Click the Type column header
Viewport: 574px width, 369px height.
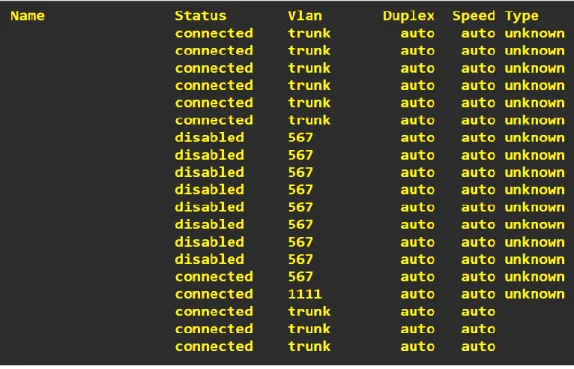[x=522, y=16]
